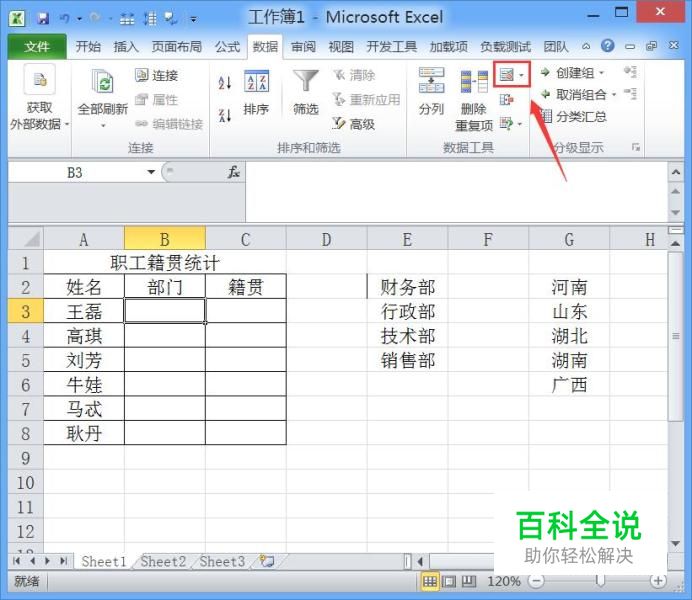Open the Data Validation dropdown arrow
Viewport: 692px width, 600px height.
[522, 75]
